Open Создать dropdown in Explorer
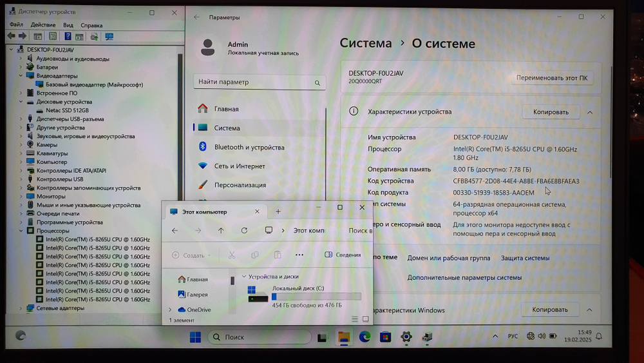This screenshot has width=644, height=363. [x=191, y=255]
